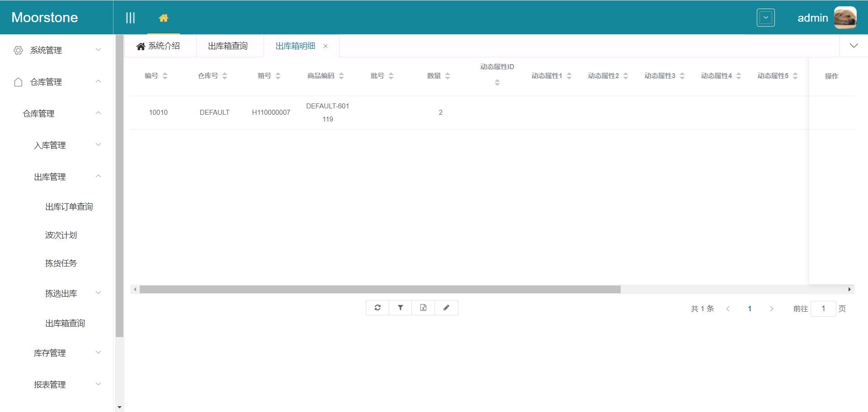The width and height of the screenshot is (868, 412).
Task: Click the yellow home icon
Action: pyautogui.click(x=164, y=18)
